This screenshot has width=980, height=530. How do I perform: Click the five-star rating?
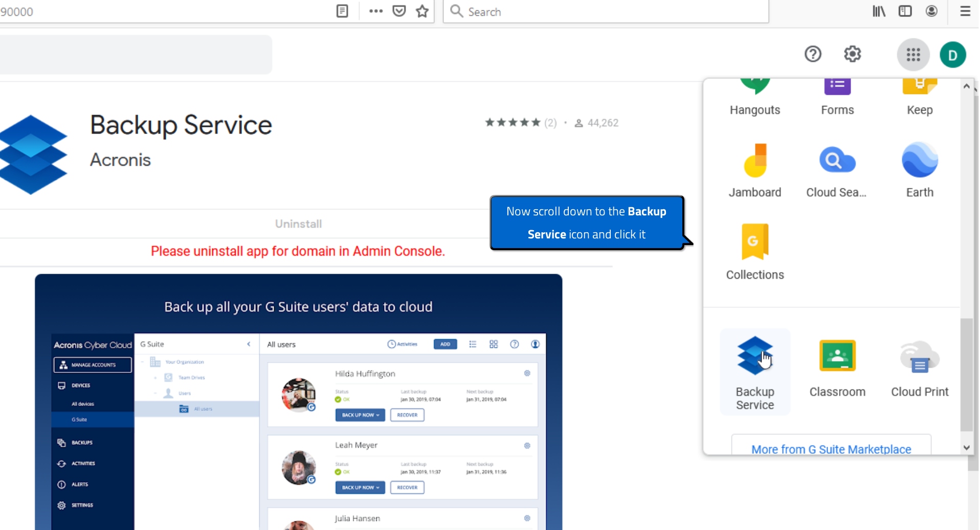tap(513, 122)
